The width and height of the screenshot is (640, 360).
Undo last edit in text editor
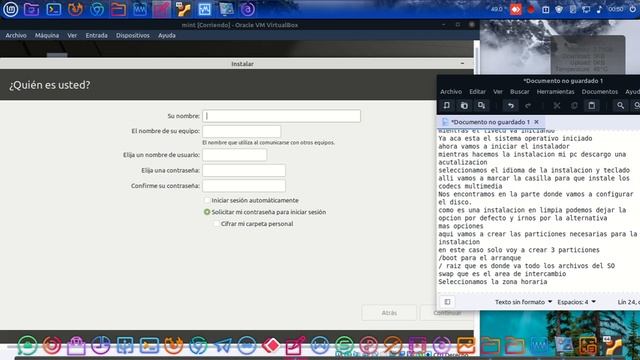tap(511, 106)
